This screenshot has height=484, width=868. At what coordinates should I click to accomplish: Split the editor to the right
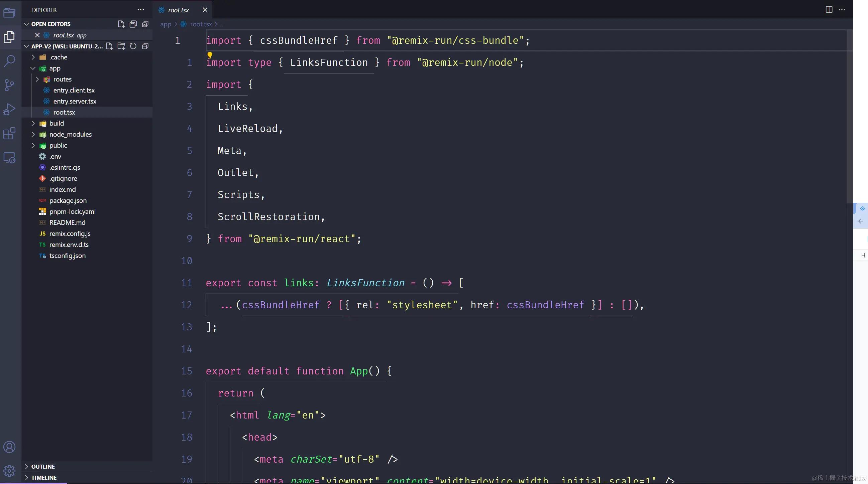coord(829,10)
